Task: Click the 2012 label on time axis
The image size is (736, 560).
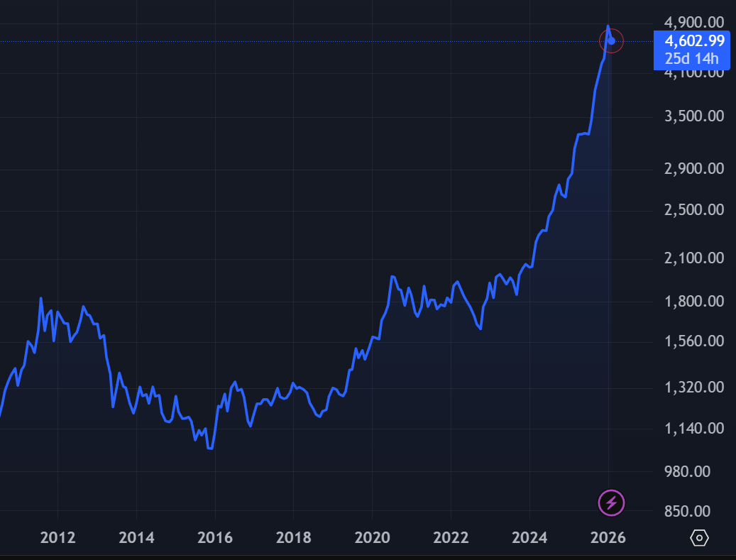Action: click(58, 538)
